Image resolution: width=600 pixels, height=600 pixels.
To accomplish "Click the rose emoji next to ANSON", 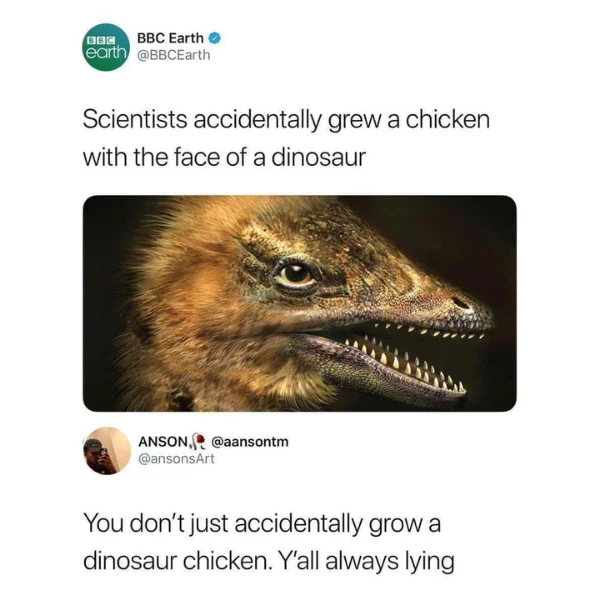I will (x=199, y=441).
